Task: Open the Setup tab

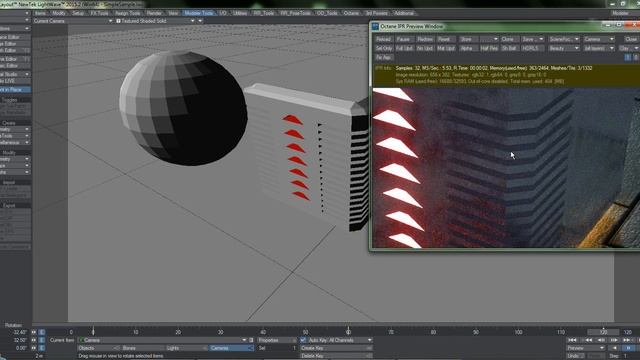Action: pos(78,13)
